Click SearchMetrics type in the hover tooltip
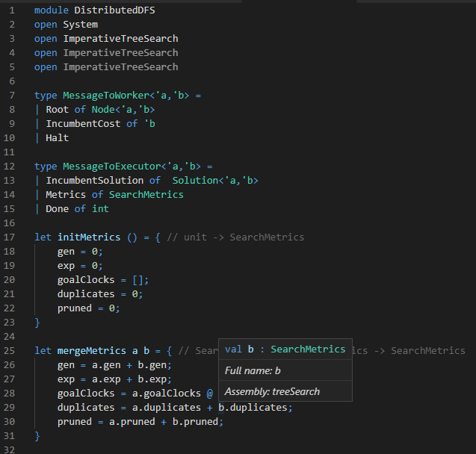This screenshot has height=454, width=476. (308, 349)
